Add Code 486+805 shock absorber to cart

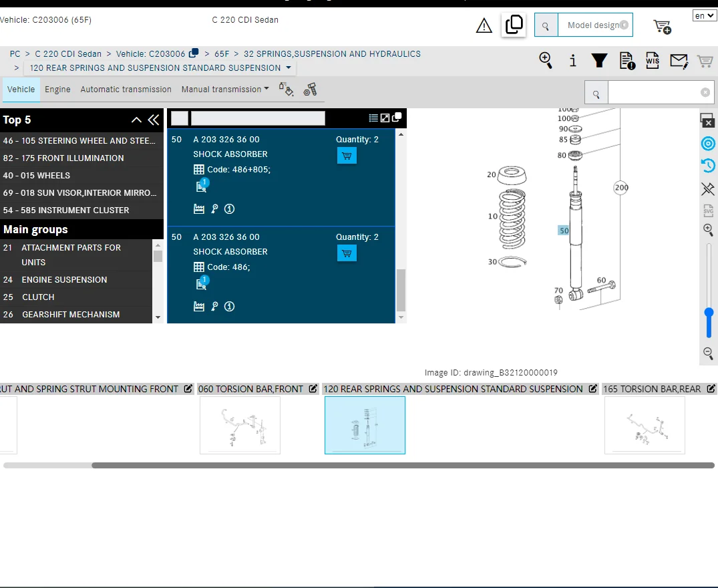347,156
